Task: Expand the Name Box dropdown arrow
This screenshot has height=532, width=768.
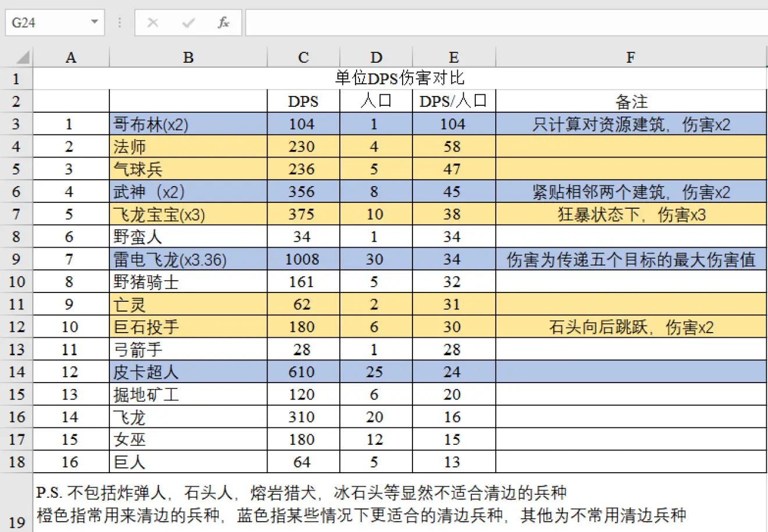Action: point(94,23)
